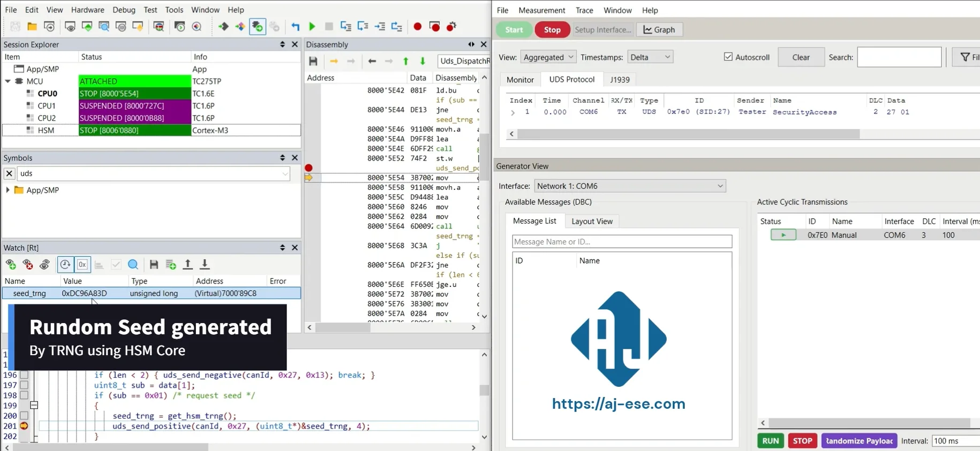Click the black diamond with green arrow icon
980x451 pixels.
(x=223, y=27)
